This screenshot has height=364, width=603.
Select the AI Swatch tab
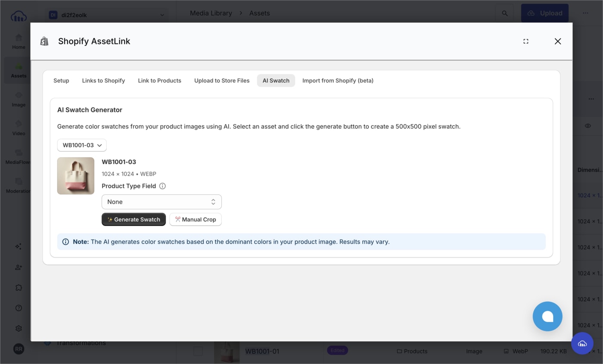(276, 81)
